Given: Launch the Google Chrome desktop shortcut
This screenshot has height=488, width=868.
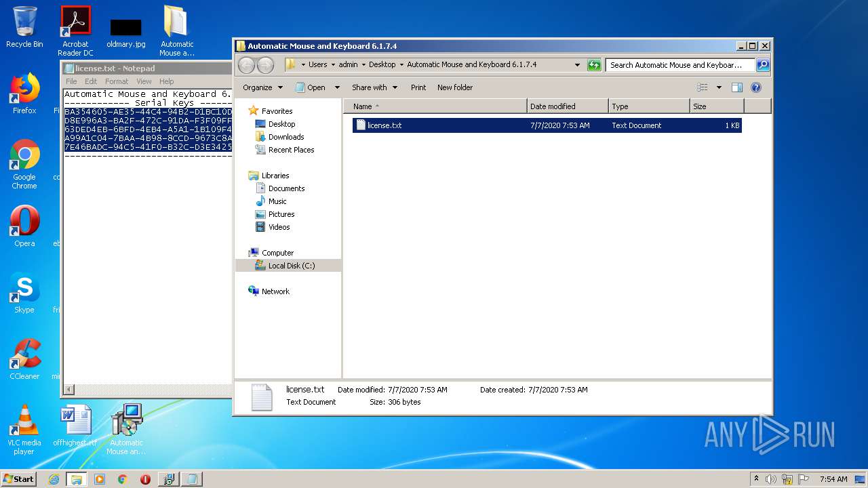Looking at the screenshot, I should [24, 164].
